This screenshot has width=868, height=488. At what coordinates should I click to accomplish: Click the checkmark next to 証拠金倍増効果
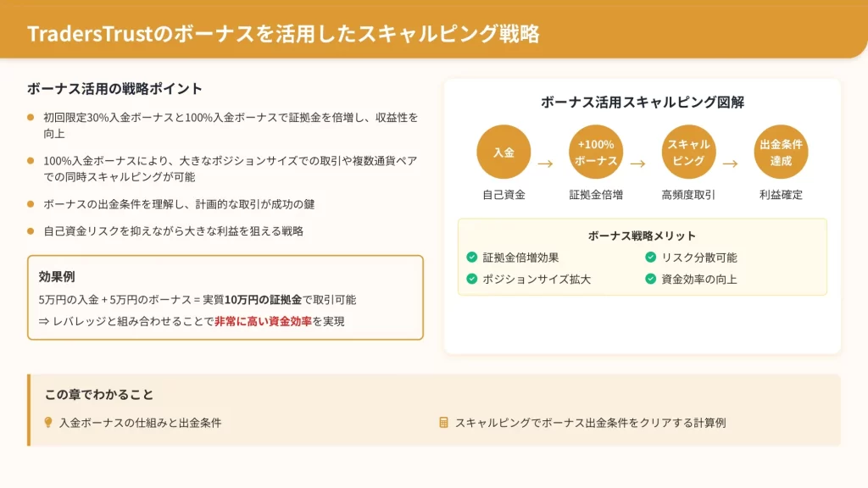tap(472, 258)
